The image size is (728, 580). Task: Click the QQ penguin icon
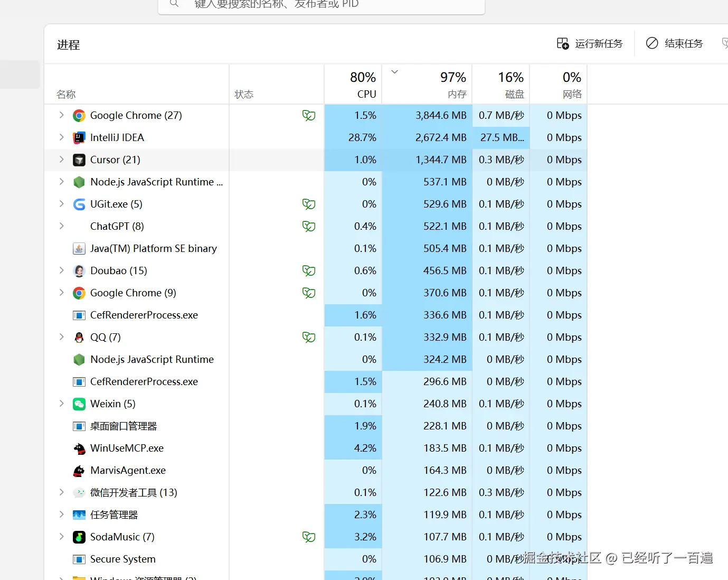[x=79, y=338]
